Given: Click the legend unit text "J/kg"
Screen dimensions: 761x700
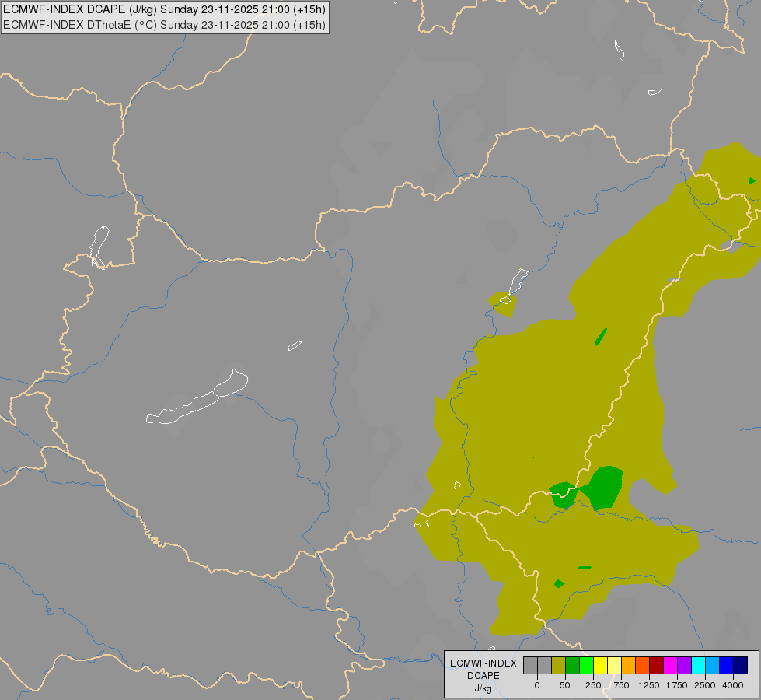Looking at the screenshot, I should (x=483, y=688).
